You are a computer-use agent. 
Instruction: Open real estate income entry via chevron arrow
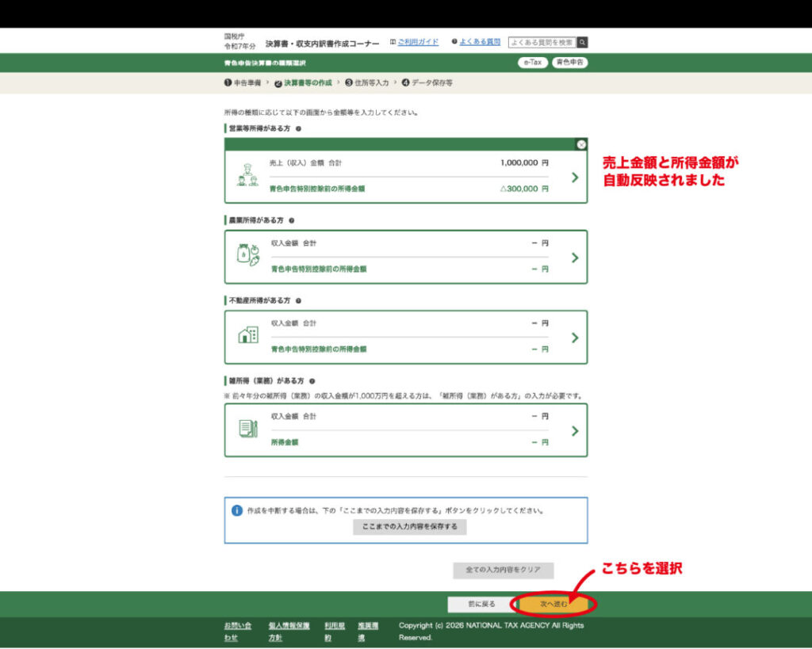click(575, 338)
